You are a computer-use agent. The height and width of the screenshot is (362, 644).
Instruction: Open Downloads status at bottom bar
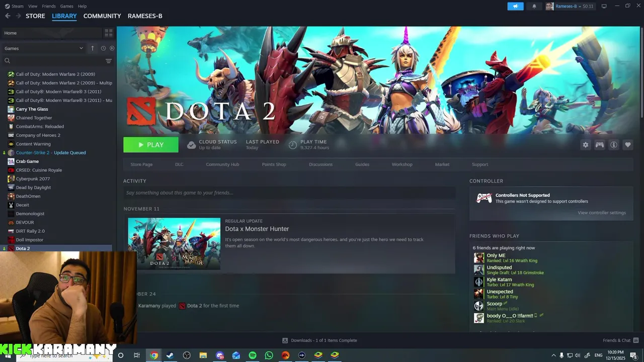tap(320, 340)
